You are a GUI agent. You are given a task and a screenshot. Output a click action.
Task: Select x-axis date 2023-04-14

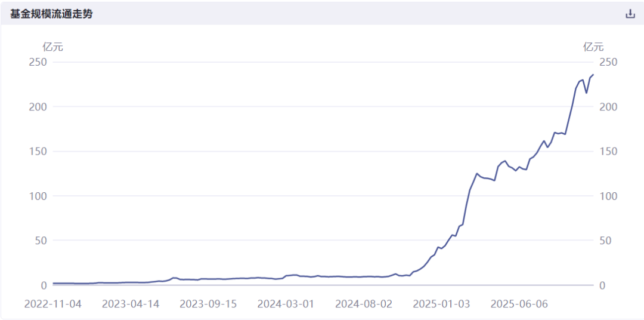point(131,304)
